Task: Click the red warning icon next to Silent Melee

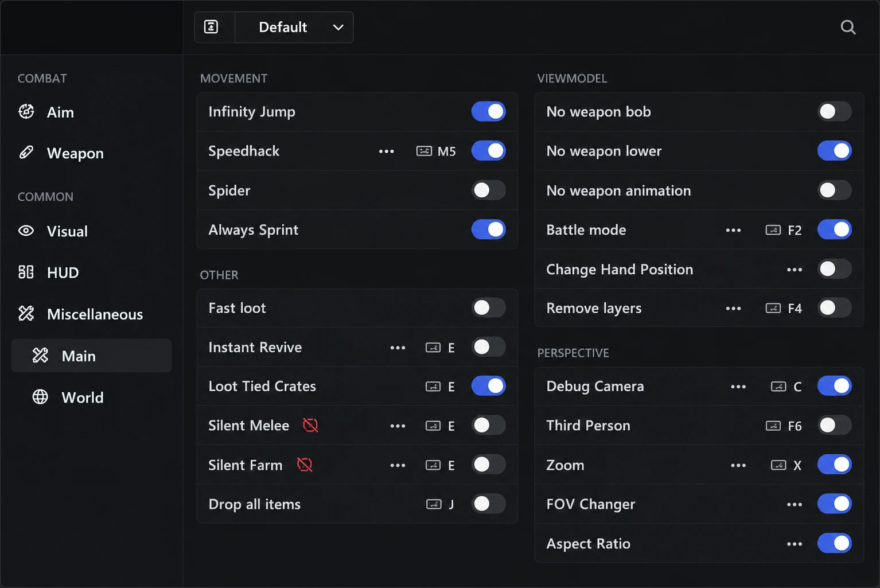Action: (310, 425)
